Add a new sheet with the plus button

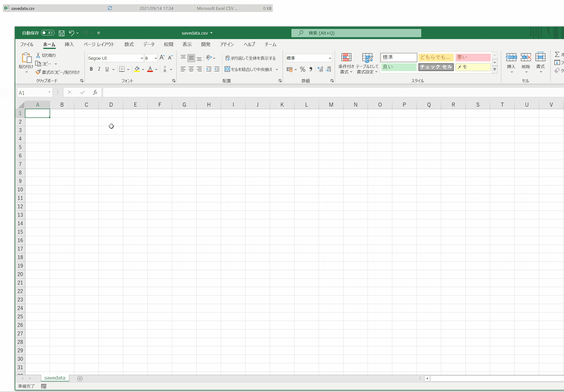coord(79,378)
